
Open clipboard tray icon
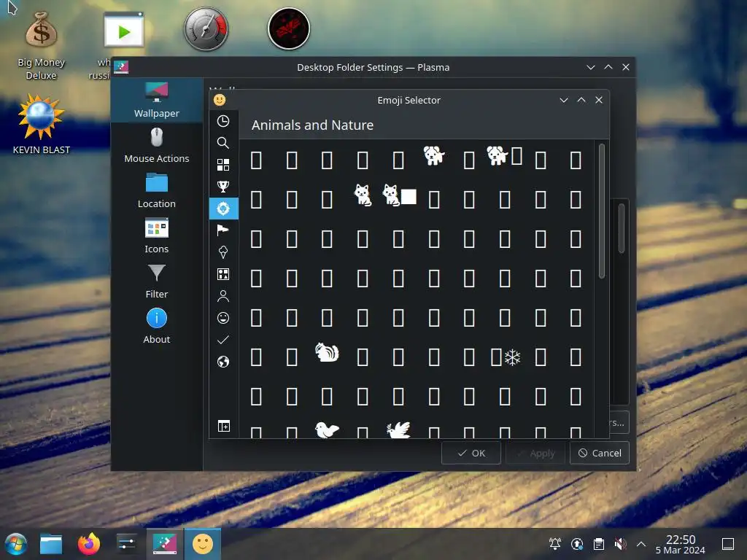[x=599, y=544]
